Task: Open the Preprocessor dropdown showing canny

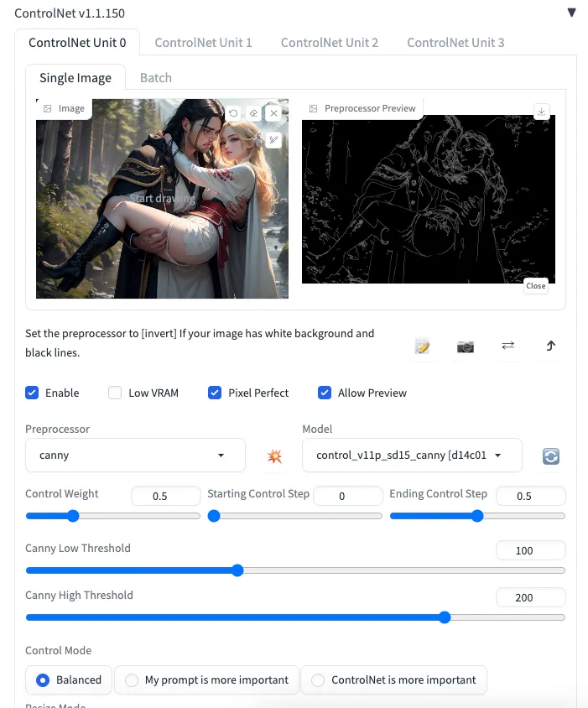Action: 136,456
